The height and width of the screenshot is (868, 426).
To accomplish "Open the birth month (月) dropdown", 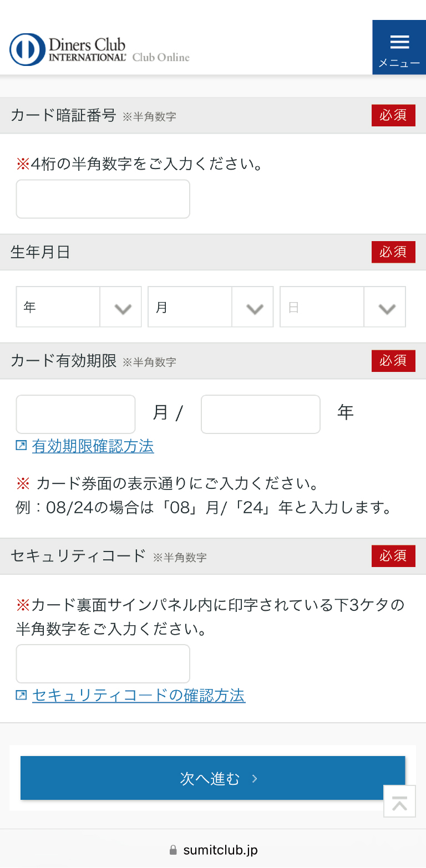I will click(x=210, y=307).
